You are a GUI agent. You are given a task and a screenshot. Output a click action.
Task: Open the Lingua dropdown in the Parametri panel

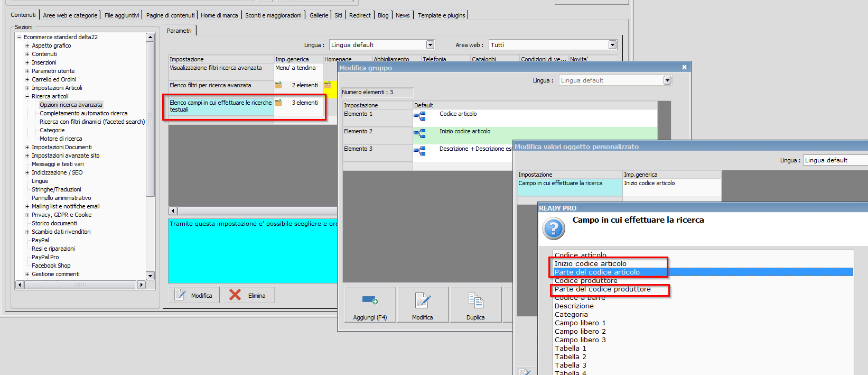pyautogui.click(x=430, y=45)
